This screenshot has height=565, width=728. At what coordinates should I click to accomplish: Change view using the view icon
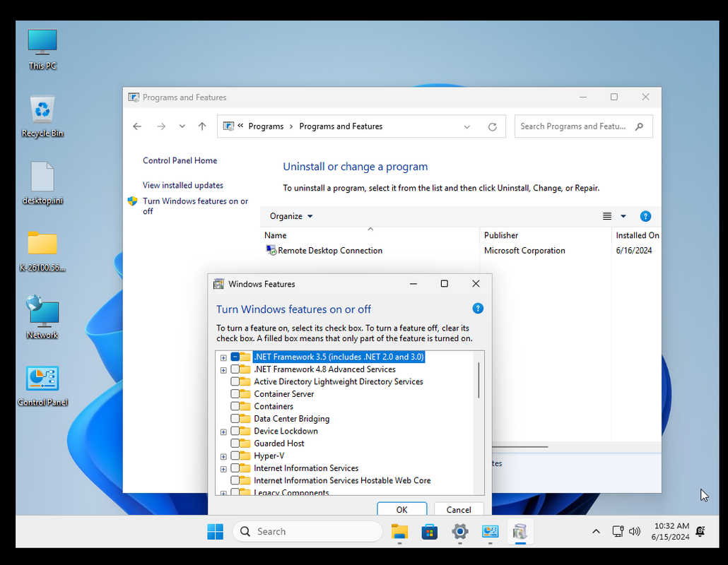pyautogui.click(x=607, y=216)
